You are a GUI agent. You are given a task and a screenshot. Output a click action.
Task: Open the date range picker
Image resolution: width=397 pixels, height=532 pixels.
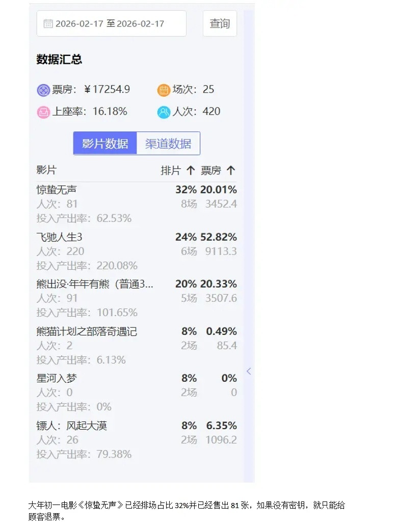(111, 23)
